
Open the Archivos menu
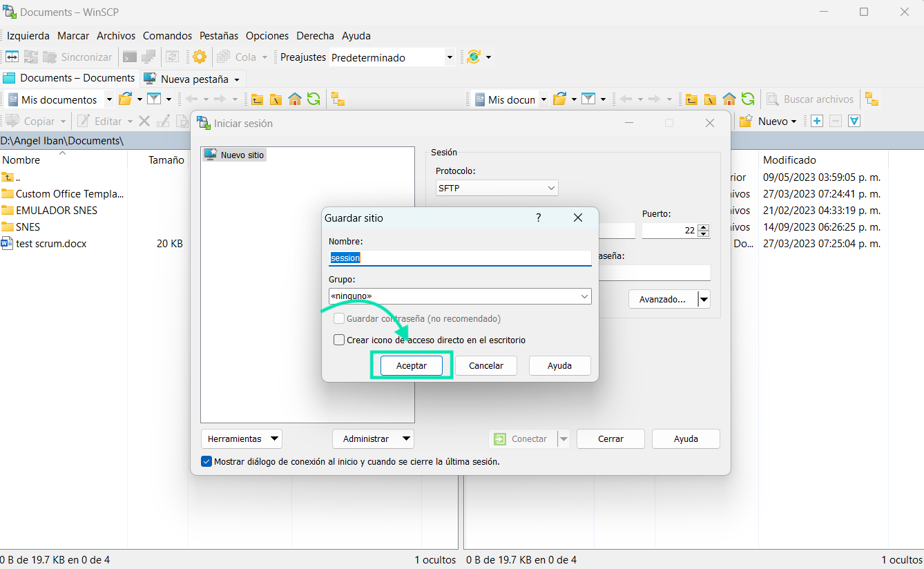point(116,35)
